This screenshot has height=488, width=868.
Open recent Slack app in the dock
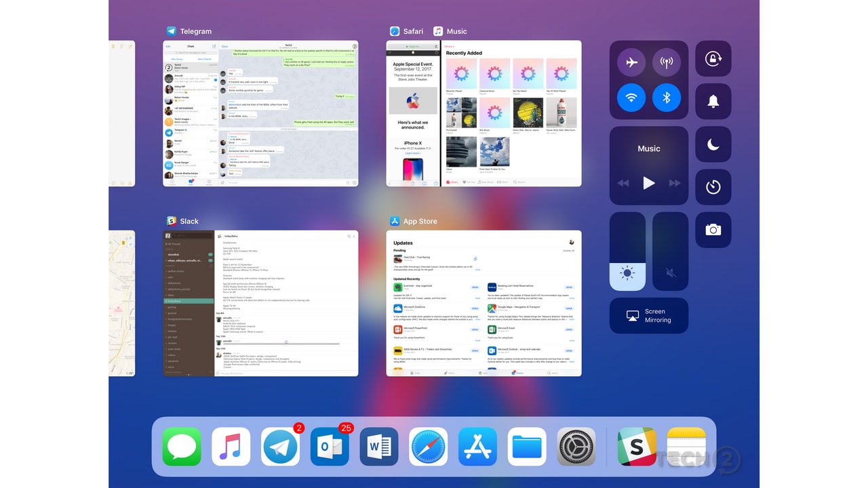pyautogui.click(x=637, y=447)
